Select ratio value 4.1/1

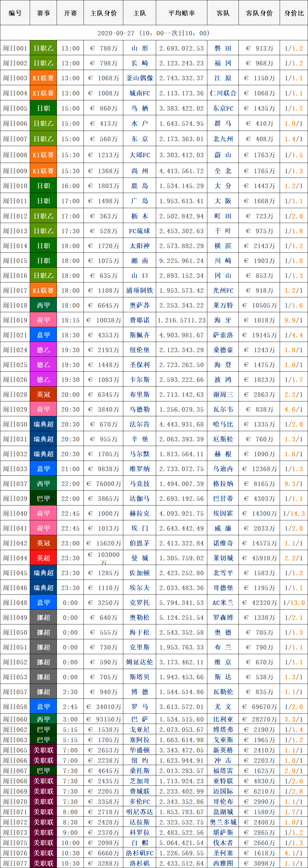294,853
